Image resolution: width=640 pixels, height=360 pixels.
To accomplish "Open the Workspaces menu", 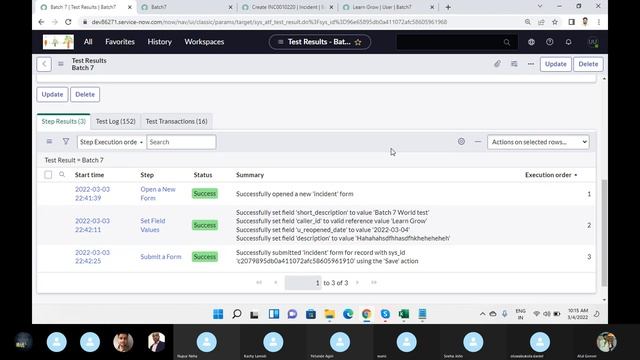I will click(x=204, y=42).
